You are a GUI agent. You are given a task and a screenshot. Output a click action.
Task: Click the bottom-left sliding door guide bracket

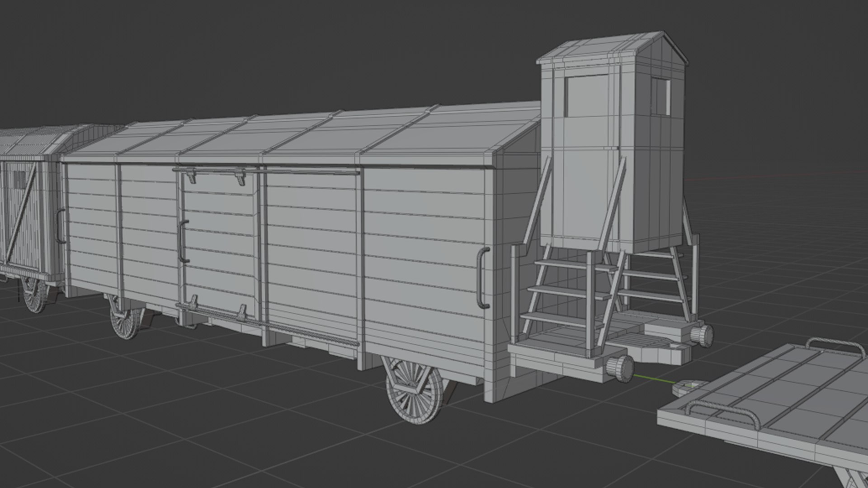193,302
